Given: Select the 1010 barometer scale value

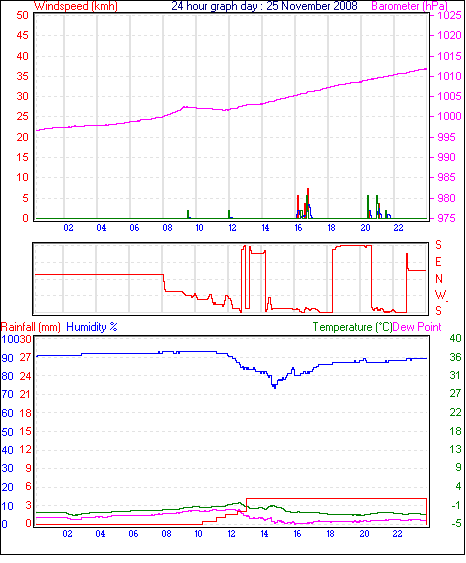Looking at the screenshot, I should (449, 76).
